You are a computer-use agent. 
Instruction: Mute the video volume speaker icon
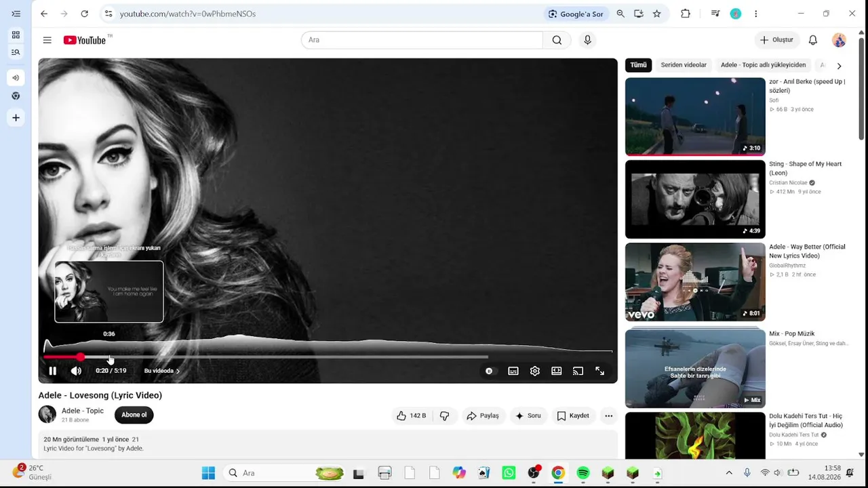coord(76,371)
